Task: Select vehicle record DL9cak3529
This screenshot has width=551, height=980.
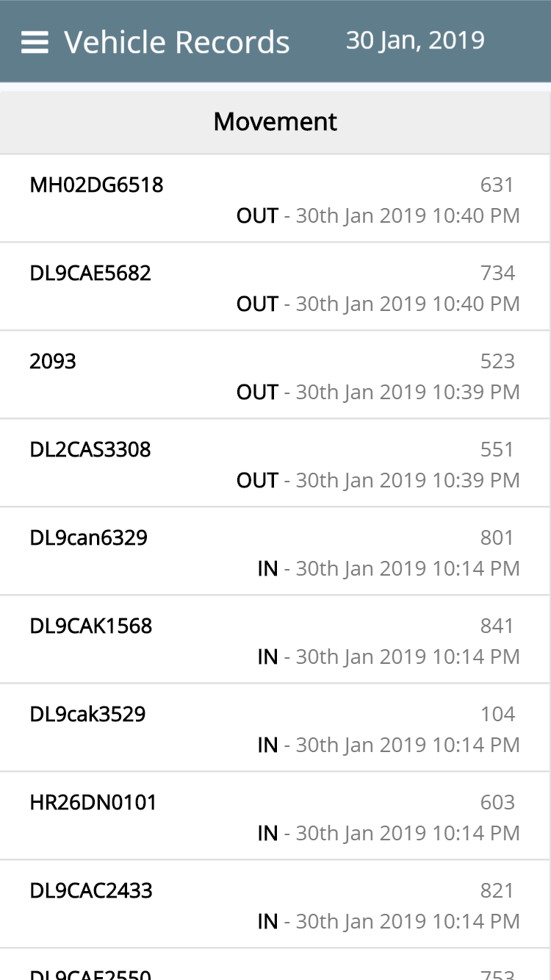Action: (x=88, y=714)
